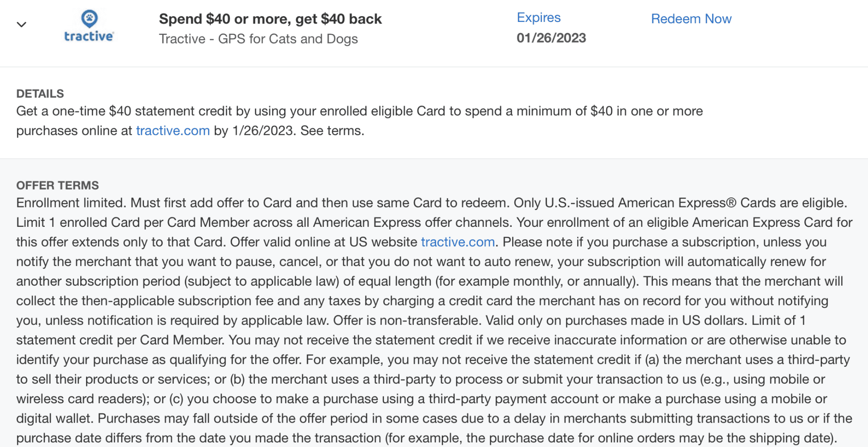The image size is (868, 447).
Task: Open tractive.com link in the Offer Terms
Action: click(x=458, y=242)
